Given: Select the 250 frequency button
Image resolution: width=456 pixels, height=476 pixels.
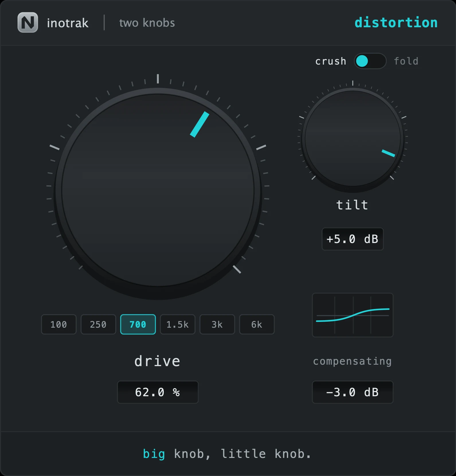Looking at the screenshot, I should point(98,325).
